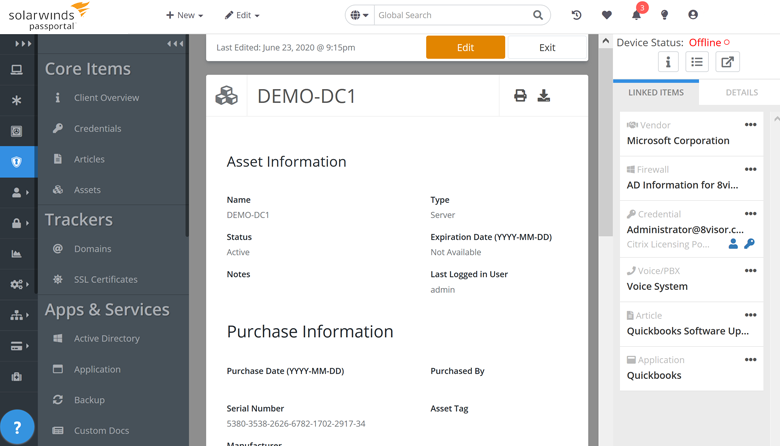Open Backup in sidebar
780x446 pixels.
pyautogui.click(x=89, y=400)
